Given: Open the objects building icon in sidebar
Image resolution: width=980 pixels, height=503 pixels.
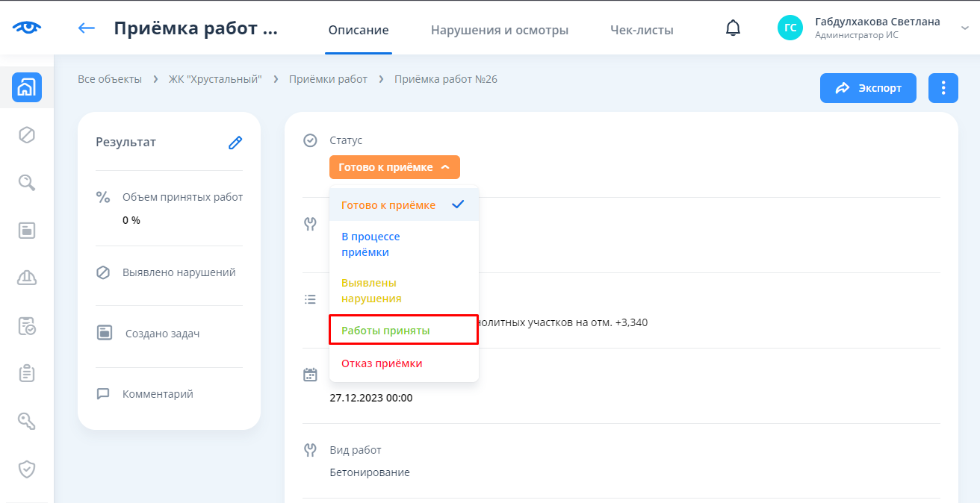Looking at the screenshot, I should click(x=27, y=87).
